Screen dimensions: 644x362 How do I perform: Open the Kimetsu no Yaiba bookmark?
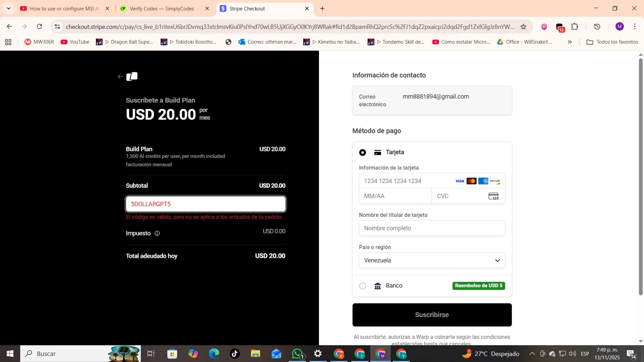pos(332,42)
